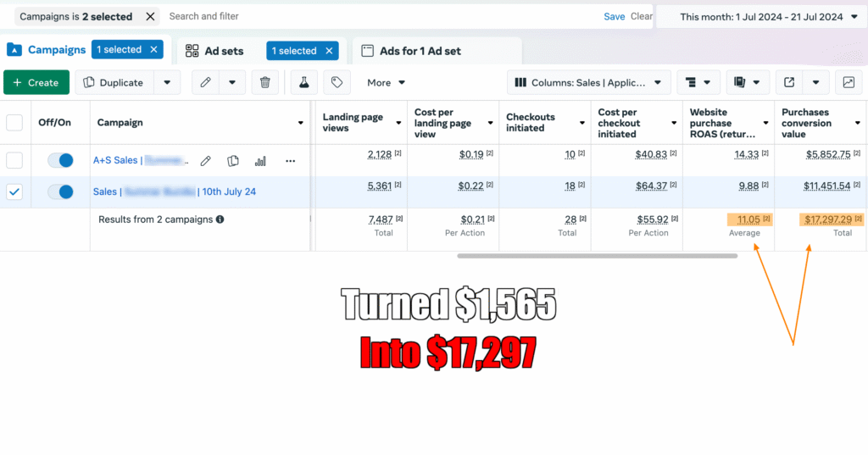Toggle off the A+S Sales campaign switch

point(60,160)
